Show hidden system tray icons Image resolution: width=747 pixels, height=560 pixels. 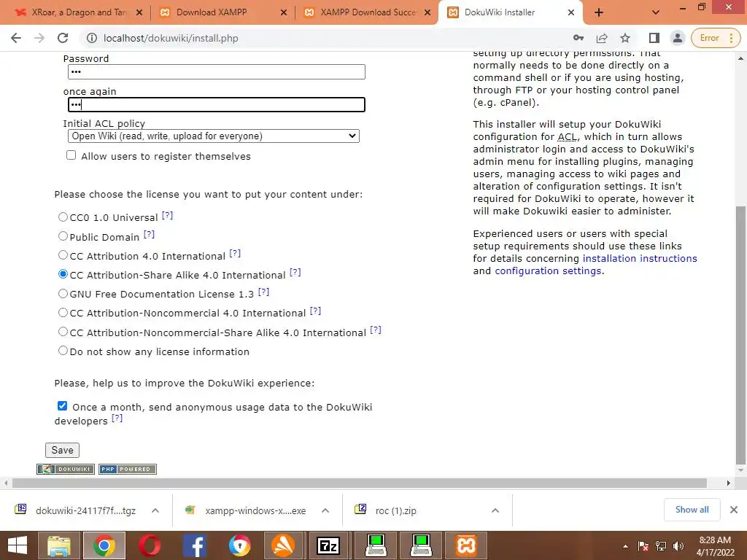pyautogui.click(x=625, y=546)
